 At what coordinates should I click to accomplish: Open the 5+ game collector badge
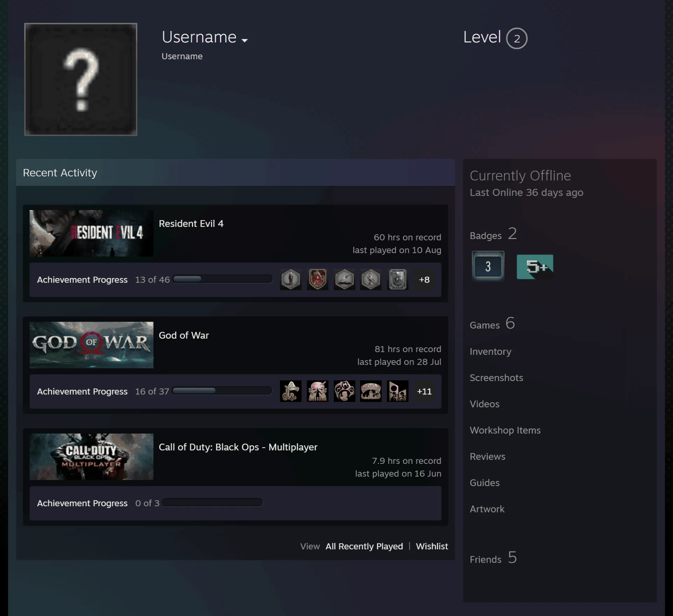pos(535,267)
